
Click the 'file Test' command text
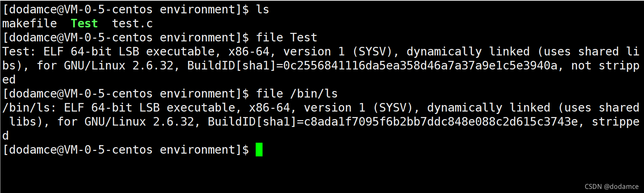(x=287, y=38)
